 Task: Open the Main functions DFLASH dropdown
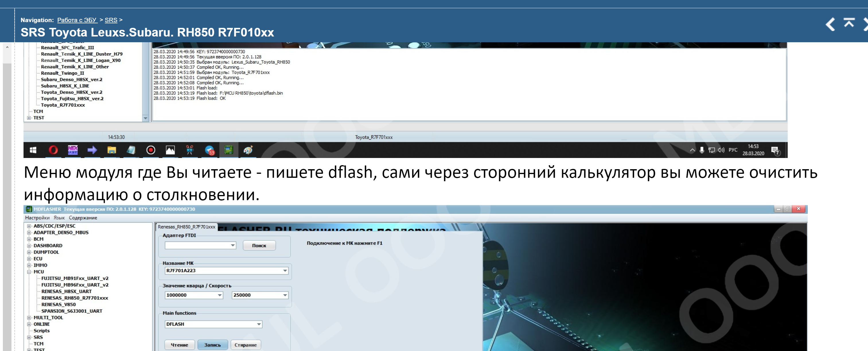259,324
